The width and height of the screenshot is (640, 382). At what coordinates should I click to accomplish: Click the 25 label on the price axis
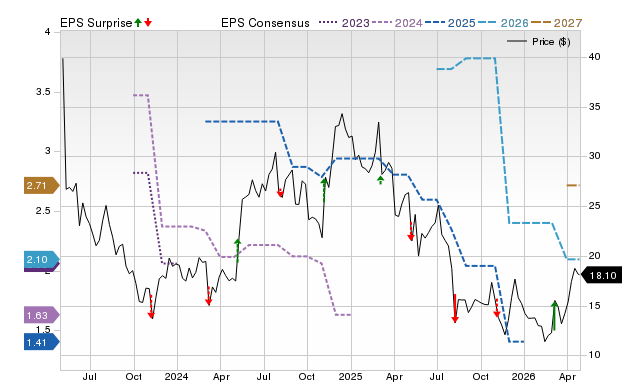pos(594,206)
